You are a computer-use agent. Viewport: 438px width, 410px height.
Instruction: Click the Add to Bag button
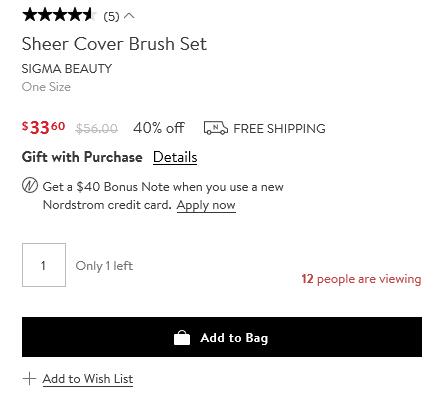click(x=222, y=337)
